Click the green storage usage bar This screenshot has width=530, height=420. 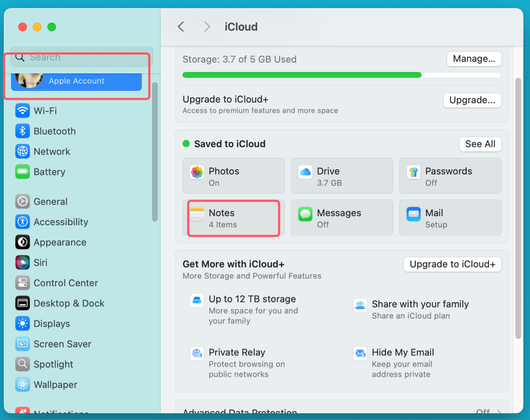click(x=302, y=75)
